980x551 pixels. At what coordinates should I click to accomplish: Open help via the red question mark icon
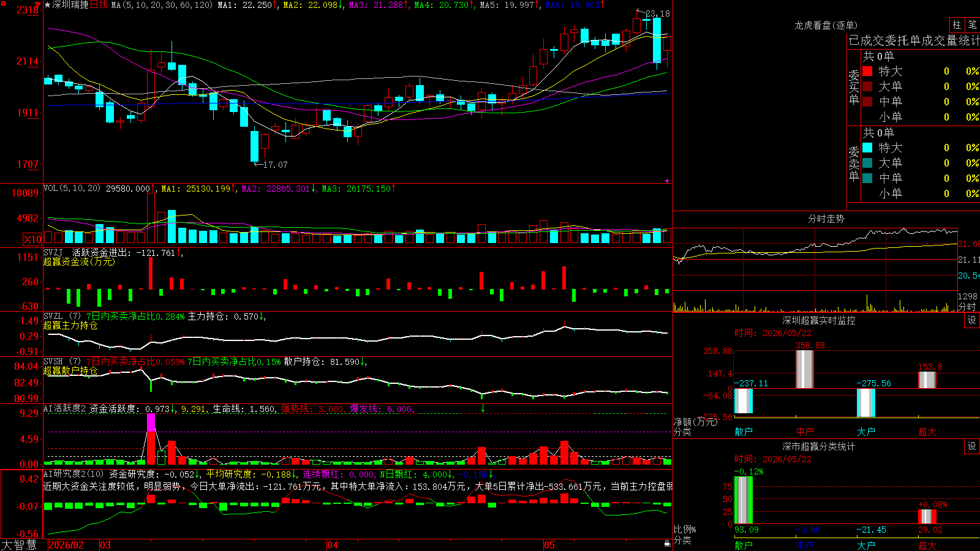point(37,5)
